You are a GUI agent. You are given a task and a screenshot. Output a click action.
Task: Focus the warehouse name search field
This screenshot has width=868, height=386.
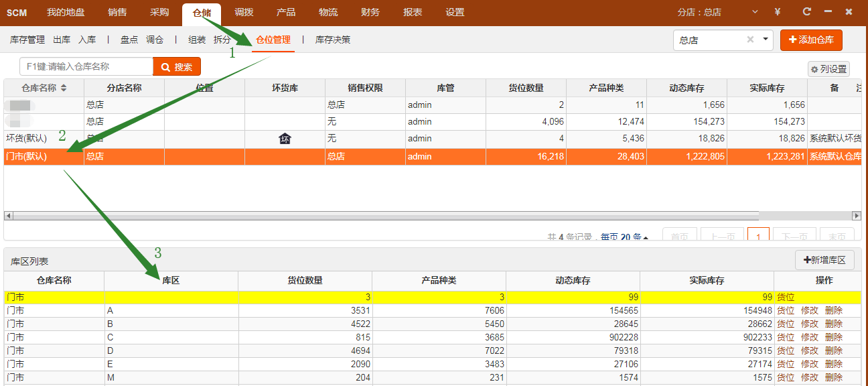coord(87,67)
